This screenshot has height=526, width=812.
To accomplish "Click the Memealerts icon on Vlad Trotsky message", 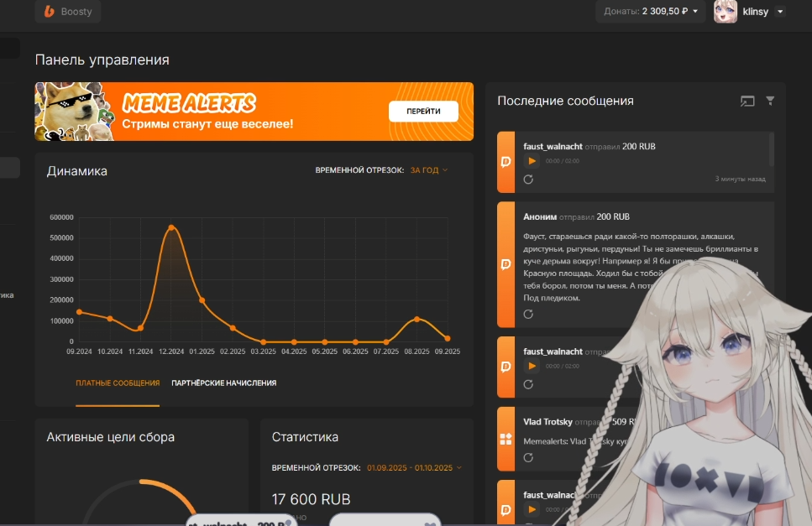I will point(506,439).
